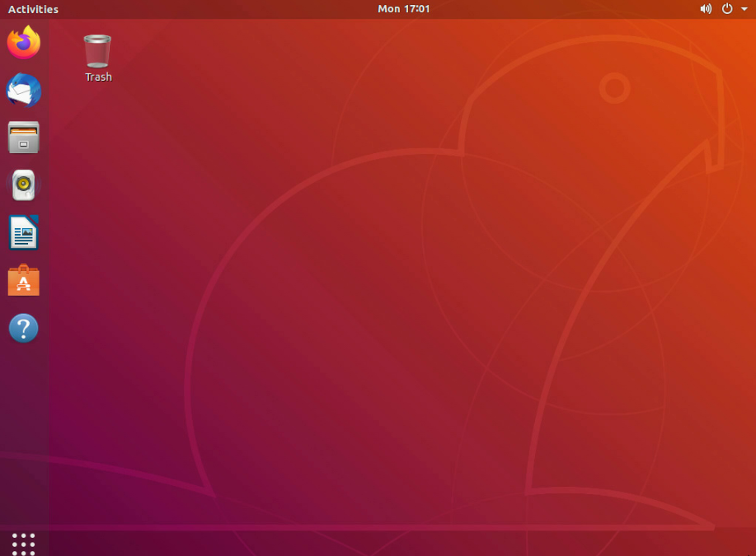Click the volume speaker icon
This screenshot has width=756, height=556.
pos(706,9)
